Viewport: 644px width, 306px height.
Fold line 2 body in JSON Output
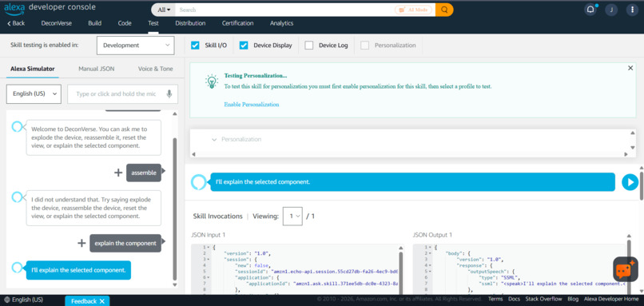click(x=430, y=254)
